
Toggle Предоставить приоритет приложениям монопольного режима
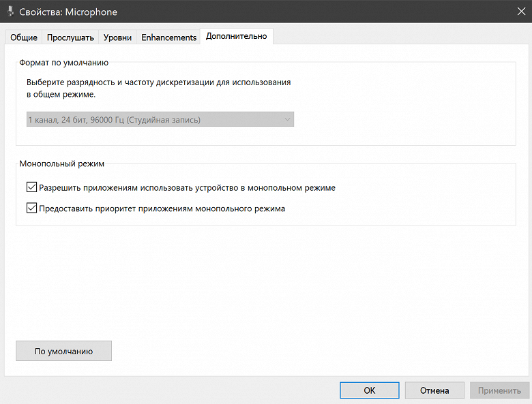point(31,208)
